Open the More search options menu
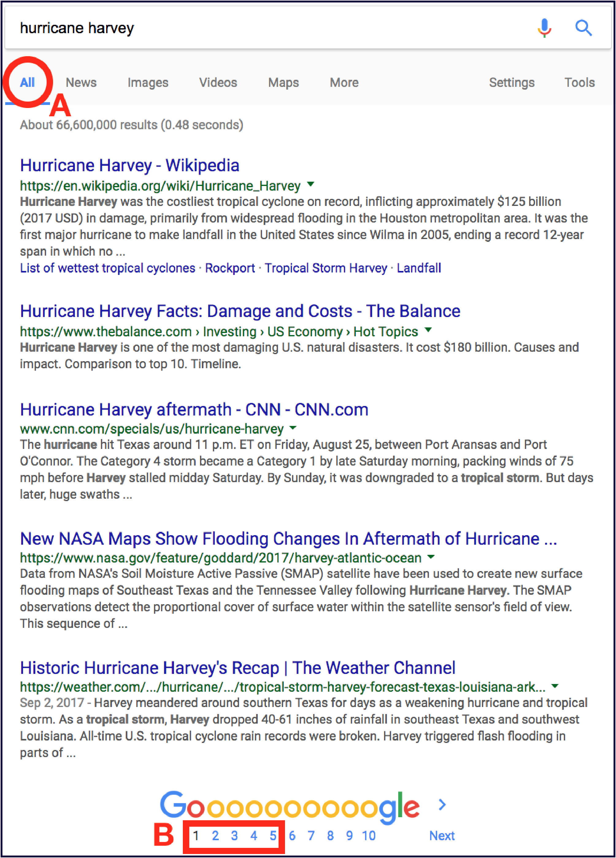The image size is (616, 858). 344,83
